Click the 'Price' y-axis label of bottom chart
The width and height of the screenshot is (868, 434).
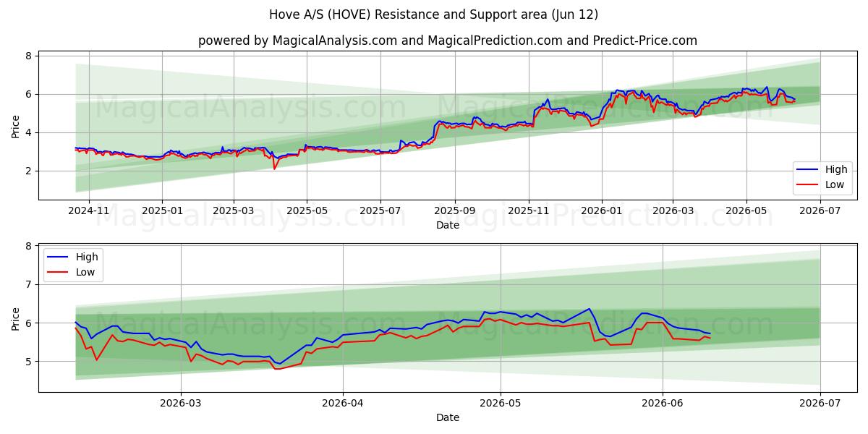(x=16, y=317)
